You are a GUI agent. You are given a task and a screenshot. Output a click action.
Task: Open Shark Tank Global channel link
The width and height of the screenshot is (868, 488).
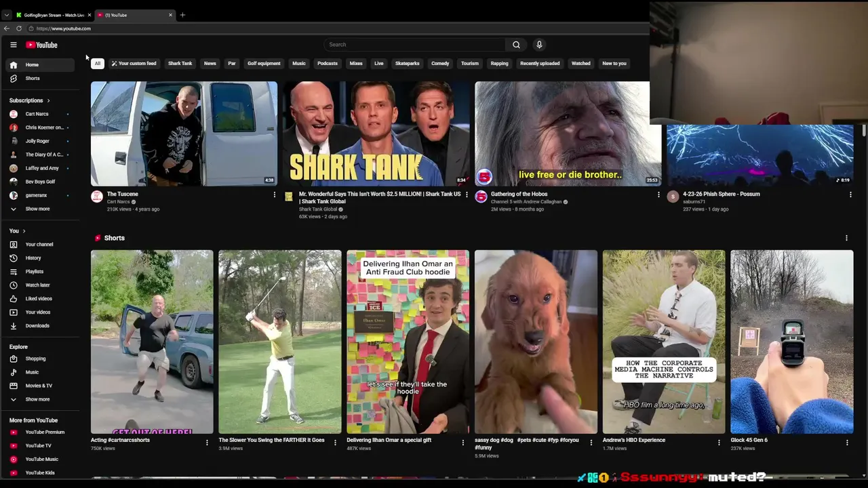click(318, 209)
